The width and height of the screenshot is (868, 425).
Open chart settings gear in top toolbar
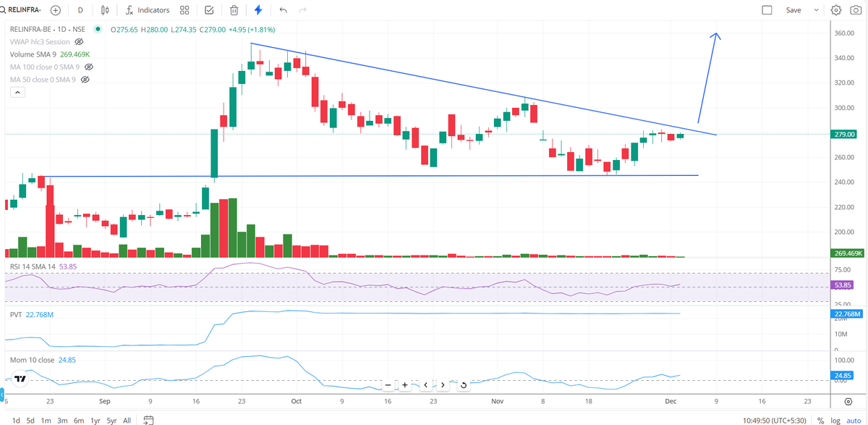[836, 10]
